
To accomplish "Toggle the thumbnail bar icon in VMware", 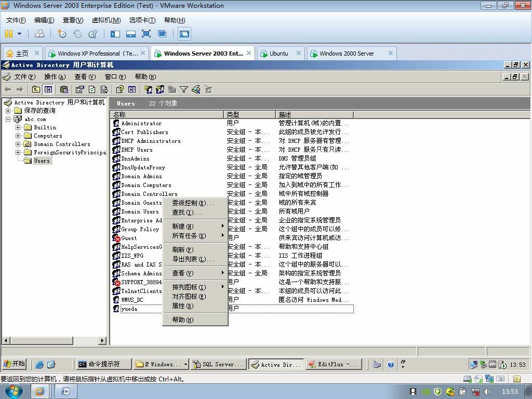I will point(130,34).
